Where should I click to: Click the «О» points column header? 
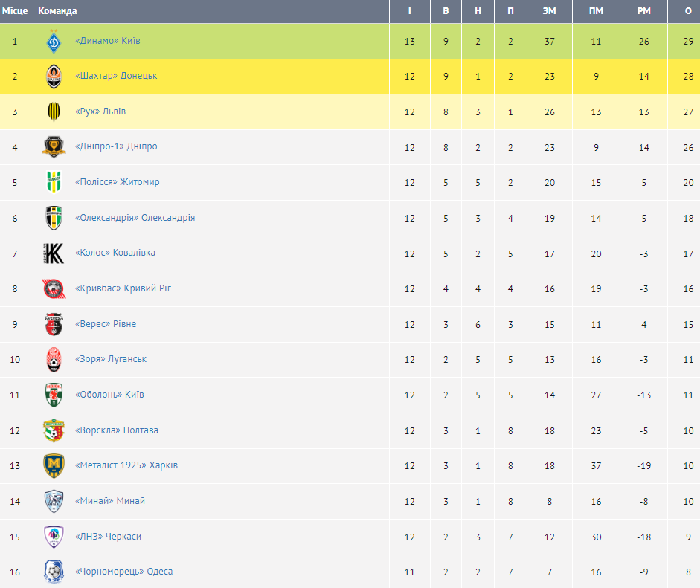pos(687,11)
